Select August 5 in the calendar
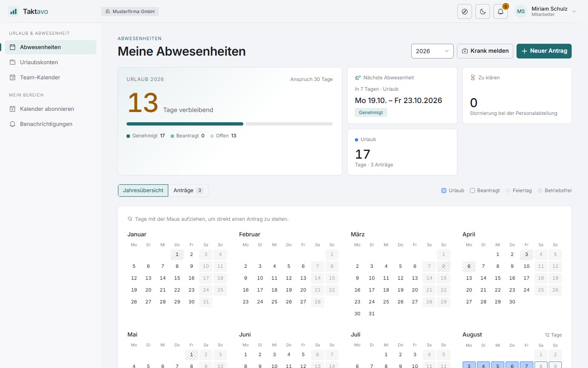Screen dimensions: 588x368 tap(498, 366)
